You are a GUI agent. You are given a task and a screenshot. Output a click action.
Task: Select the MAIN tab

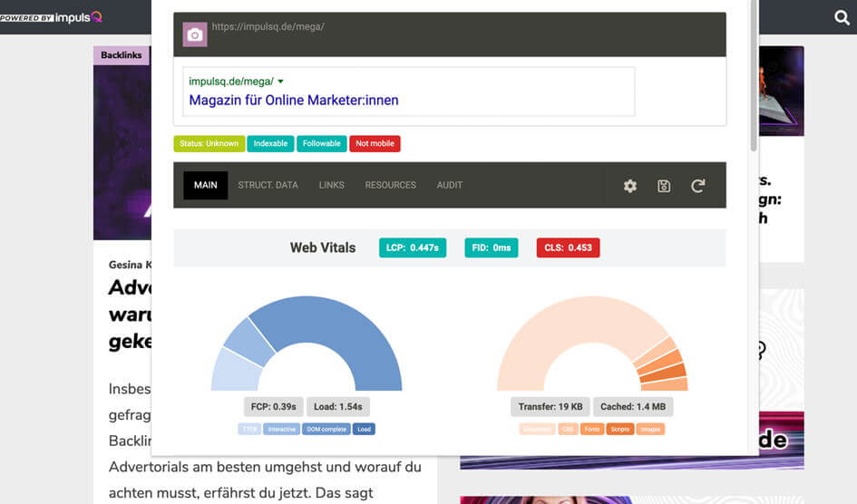click(206, 185)
